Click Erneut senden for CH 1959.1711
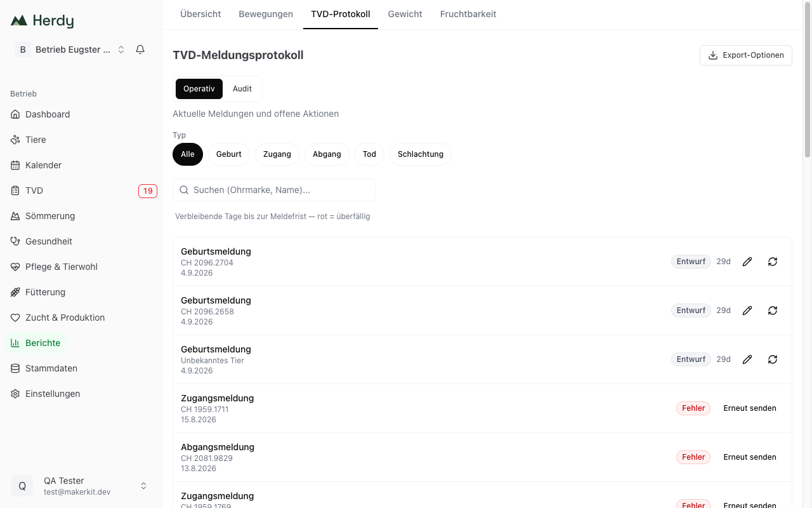This screenshot has width=812, height=508. point(750,408)
